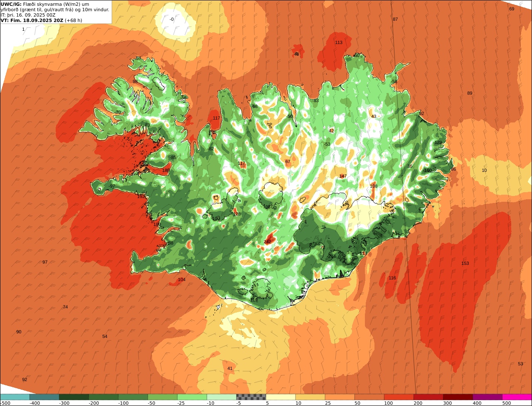This screenshot has width=532, height=406.
Task: Click the map value '67'
Action: point(288,161)
